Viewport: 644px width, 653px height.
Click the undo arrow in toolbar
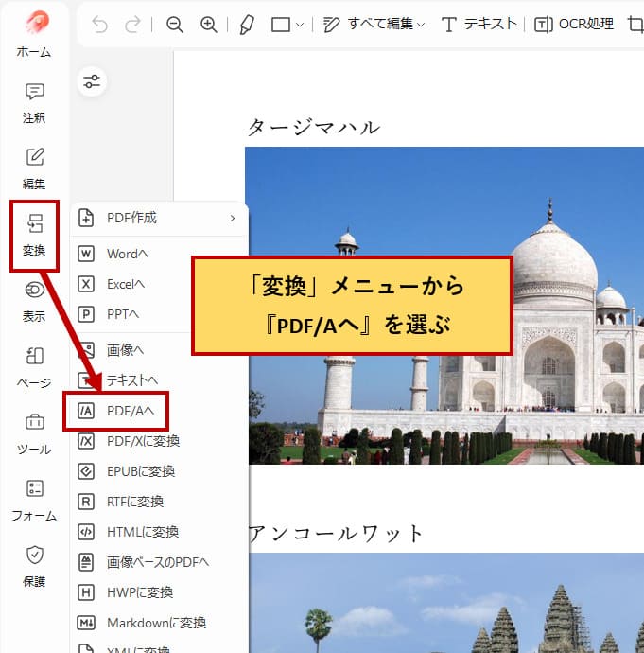100,25
